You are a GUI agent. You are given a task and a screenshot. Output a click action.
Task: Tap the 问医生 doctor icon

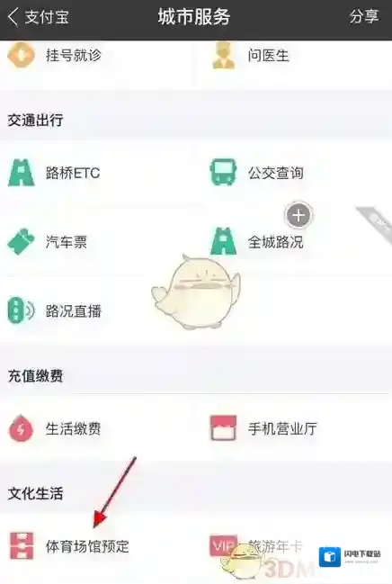pyautogui.click(x=223, y=56)
